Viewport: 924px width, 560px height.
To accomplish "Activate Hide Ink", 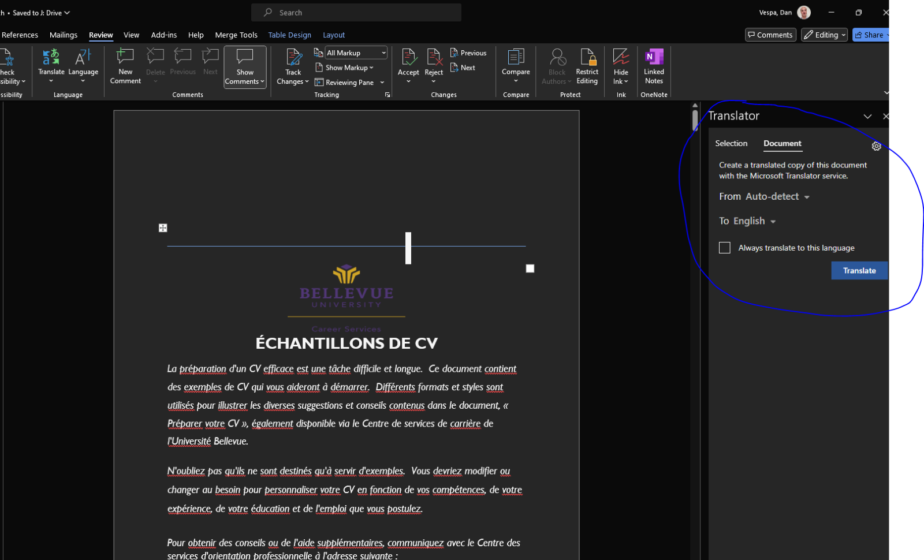I will (x=620, y=65).
